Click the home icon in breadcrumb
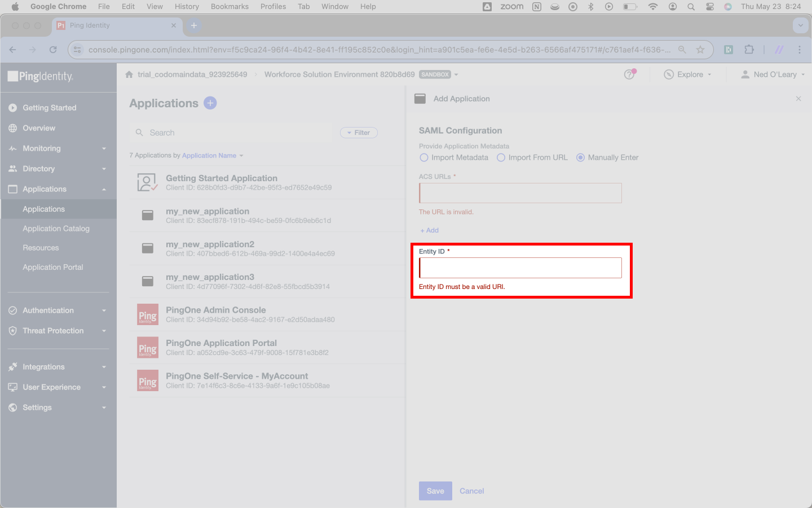Screen dimensions: 812x508 click(129, 75)
